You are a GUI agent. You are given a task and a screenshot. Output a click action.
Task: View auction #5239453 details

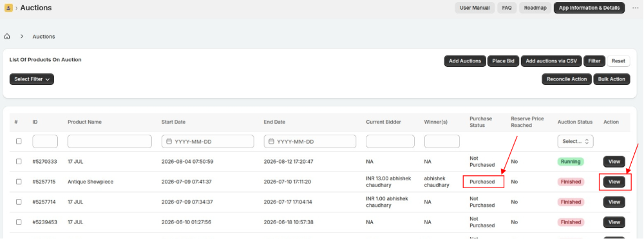pos(614,222)
